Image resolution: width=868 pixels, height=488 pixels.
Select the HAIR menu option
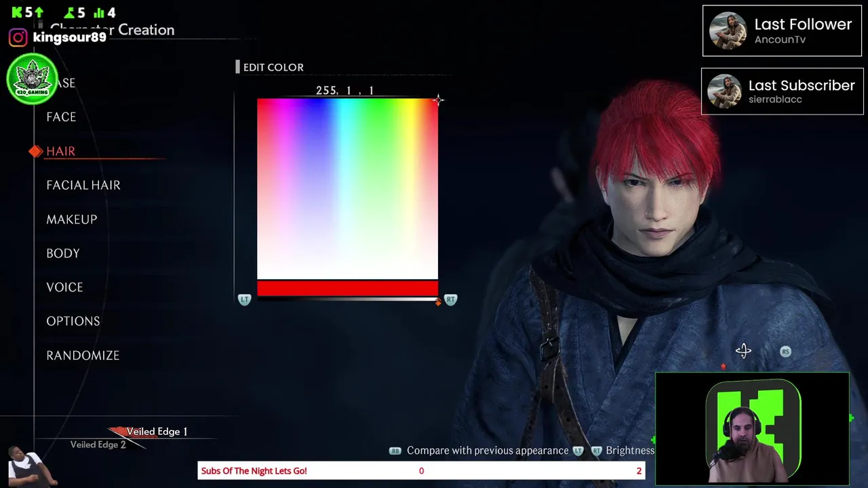point(60,151)
